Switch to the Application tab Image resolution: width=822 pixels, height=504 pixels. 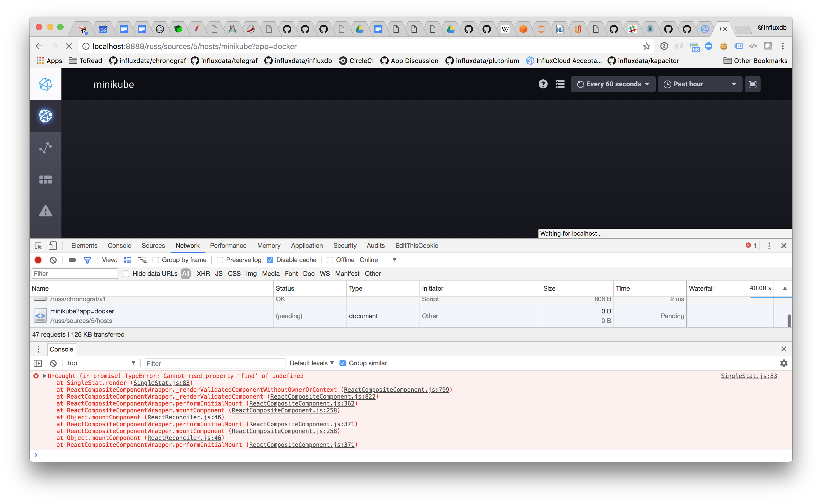307,245
